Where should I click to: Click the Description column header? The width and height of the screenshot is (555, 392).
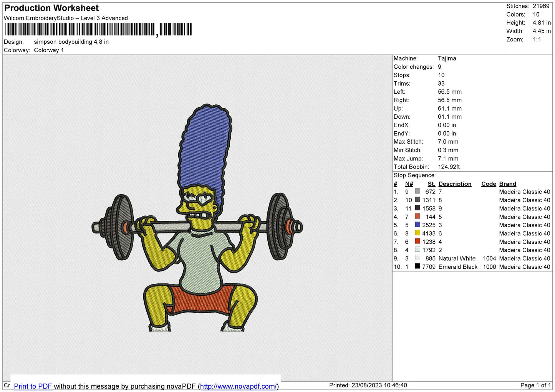(x=455, y=184)
